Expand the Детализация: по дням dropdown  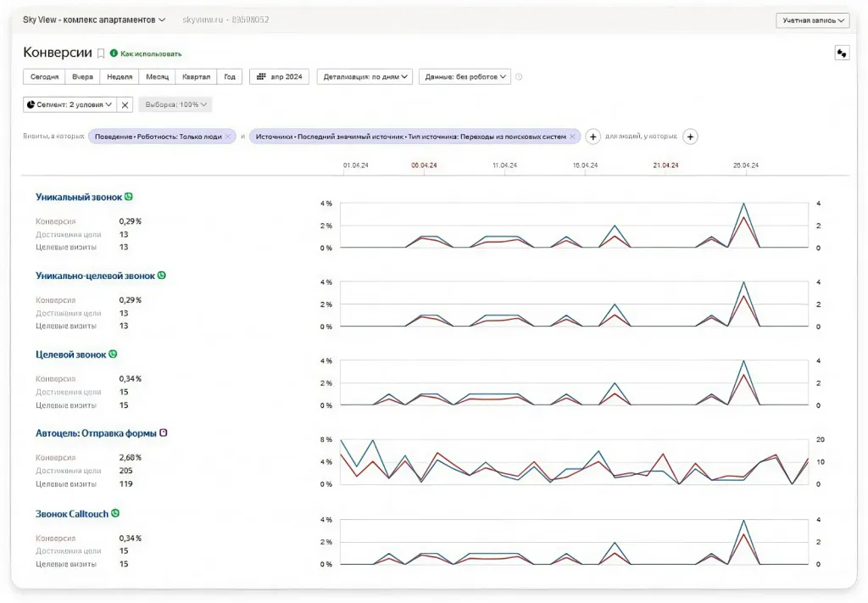(x=364, y=77)
